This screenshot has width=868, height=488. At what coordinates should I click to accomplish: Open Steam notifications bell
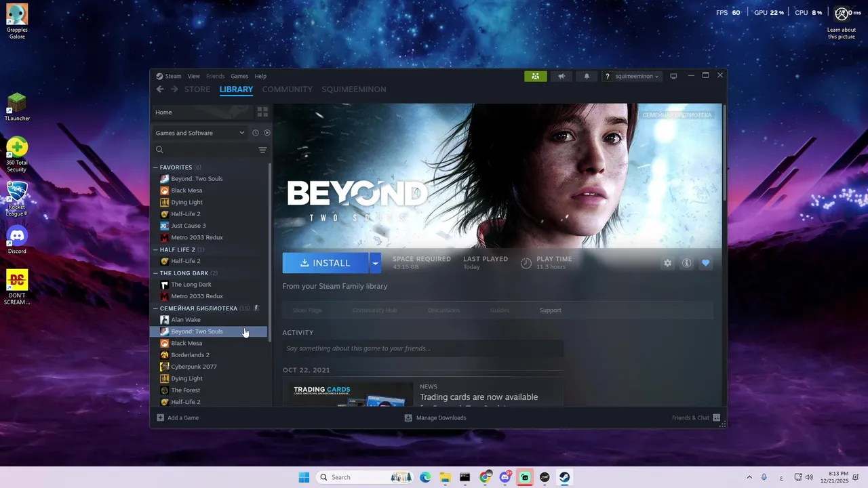(x=587, y=76)
